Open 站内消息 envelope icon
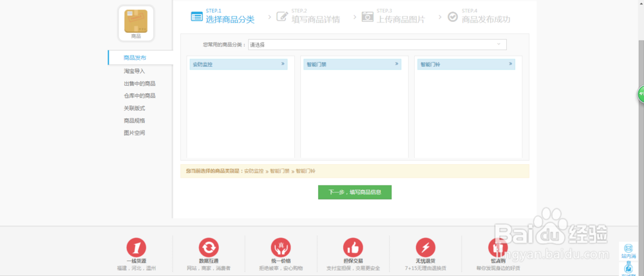The width and height of the screenshot is (644, 276). (629, 248)
